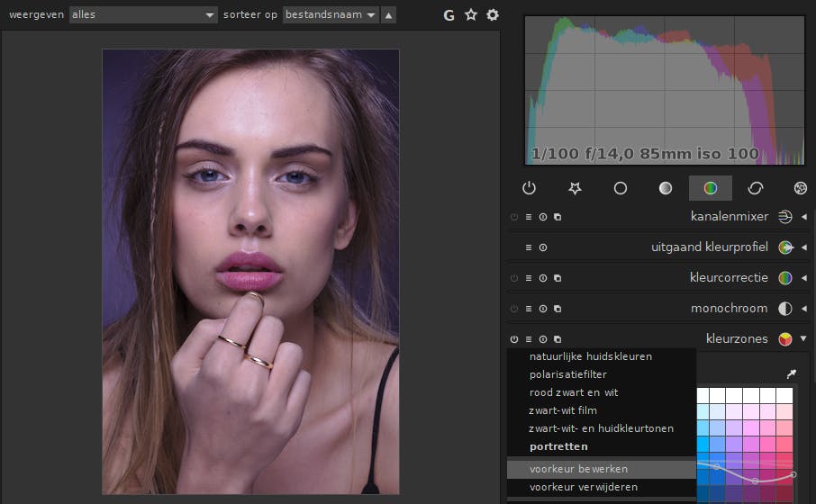The image size is (816, 504).
Task: Open the 'weergeven' filter dropdown
Action: pos(143,15)
